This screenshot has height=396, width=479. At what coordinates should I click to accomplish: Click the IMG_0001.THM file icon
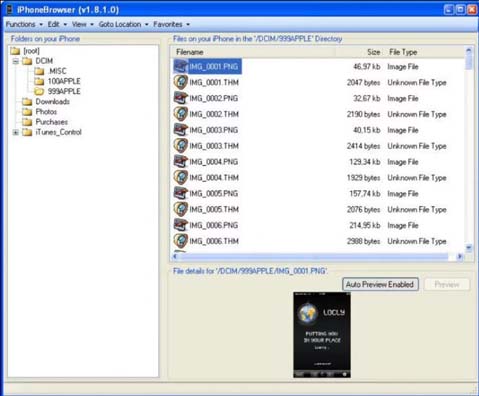tap(181, 82)
